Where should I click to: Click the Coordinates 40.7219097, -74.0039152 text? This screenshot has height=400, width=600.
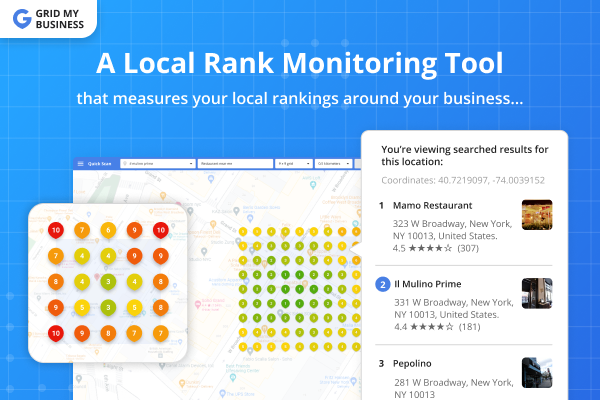(463, 180)
